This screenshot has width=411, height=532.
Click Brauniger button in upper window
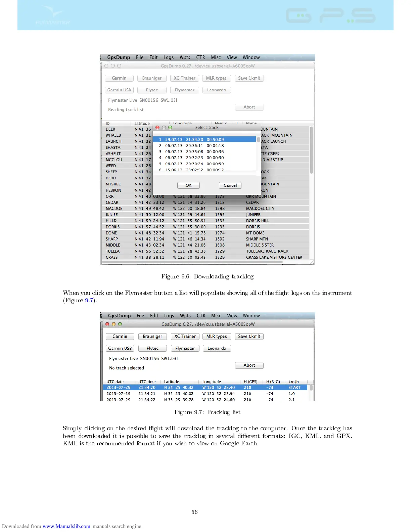tap(152, 78)
